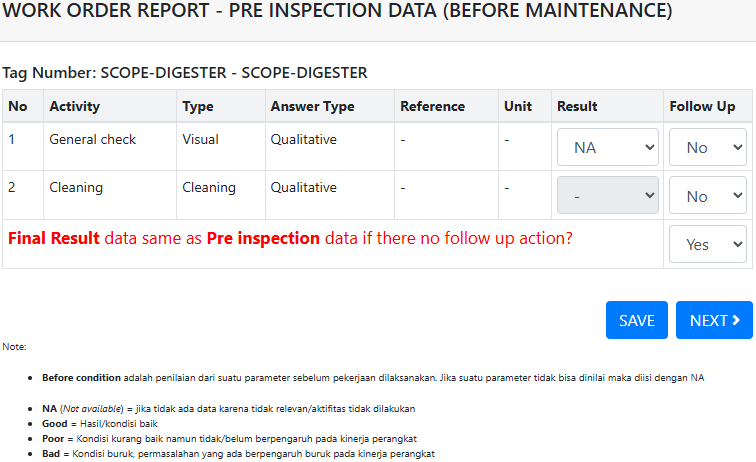Click the chevron arrow on NEXT button
The image size is (756, 462).
736,320
